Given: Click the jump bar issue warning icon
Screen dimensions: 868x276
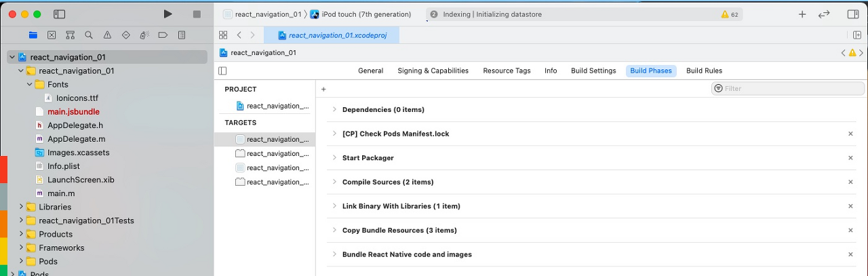Looking at the screenshot, I should [852, 52].
